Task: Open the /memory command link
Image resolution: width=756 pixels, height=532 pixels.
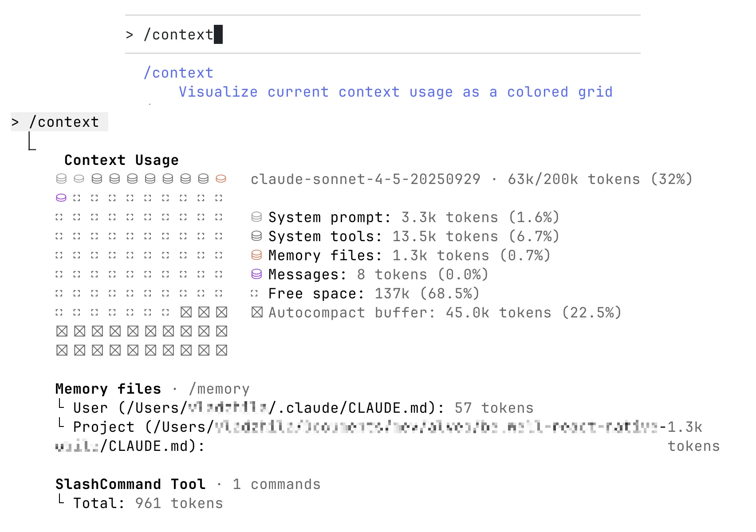Action: pos(219,389)
